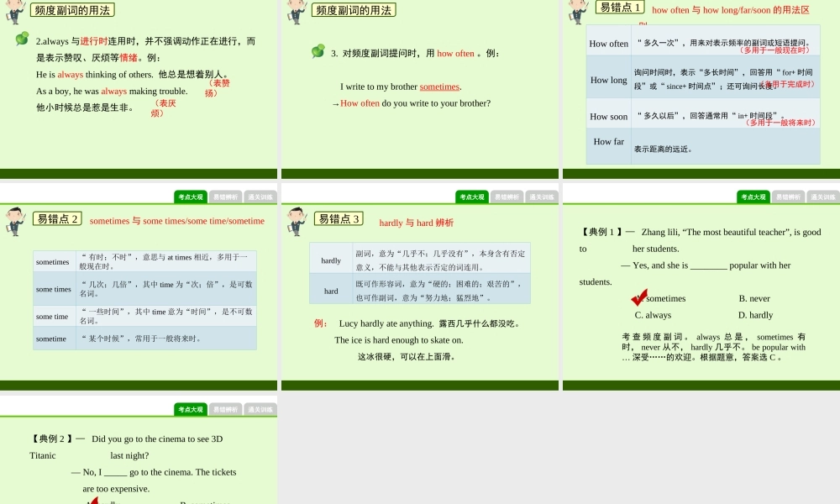840x504 pixels.
Task: Click red 'How often' in the question sentence
Action: pos(360,103)
